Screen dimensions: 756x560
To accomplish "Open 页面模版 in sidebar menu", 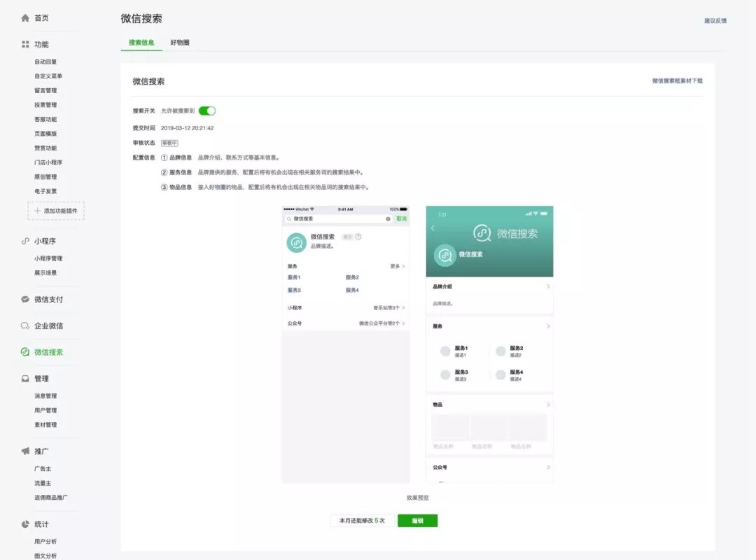I will [x=45, y=134].
